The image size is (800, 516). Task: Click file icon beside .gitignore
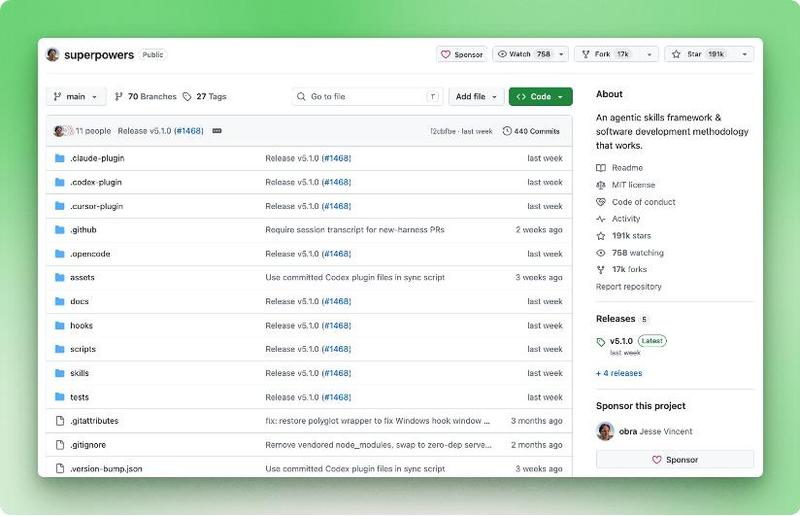click(x=60, y=445)
